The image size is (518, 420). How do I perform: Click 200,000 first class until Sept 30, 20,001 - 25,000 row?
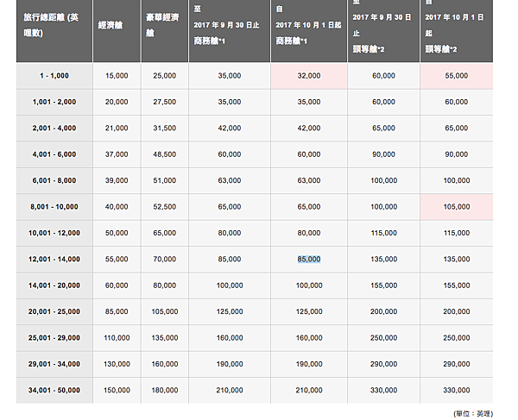[x=383, y=311]
